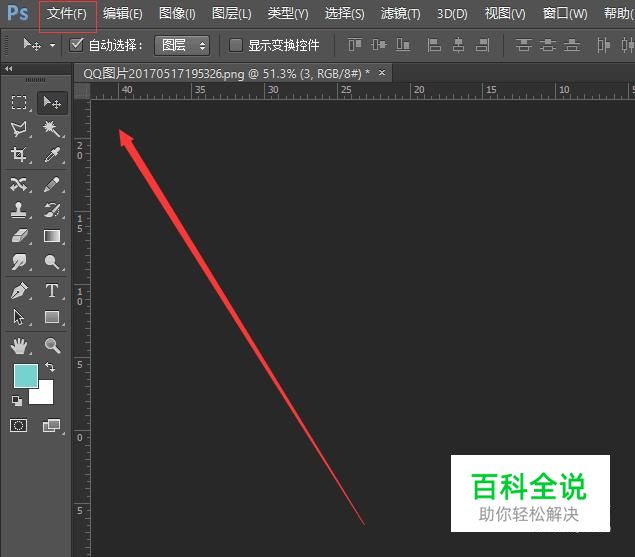635x557 pixels.
Task: Close the QQ图片20170517195326.png document tab
Action: tap(381, 73)
